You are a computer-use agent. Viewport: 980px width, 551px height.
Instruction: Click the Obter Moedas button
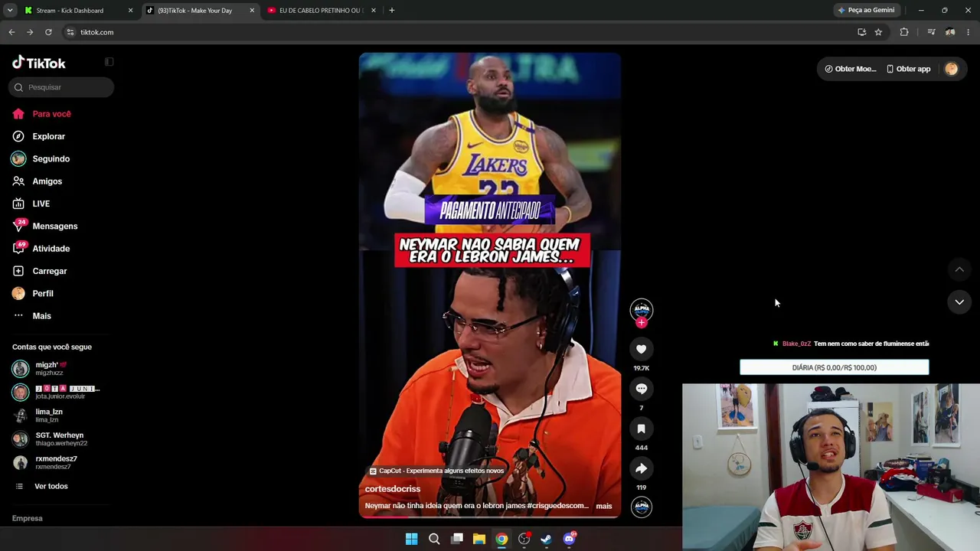(850, 69)
